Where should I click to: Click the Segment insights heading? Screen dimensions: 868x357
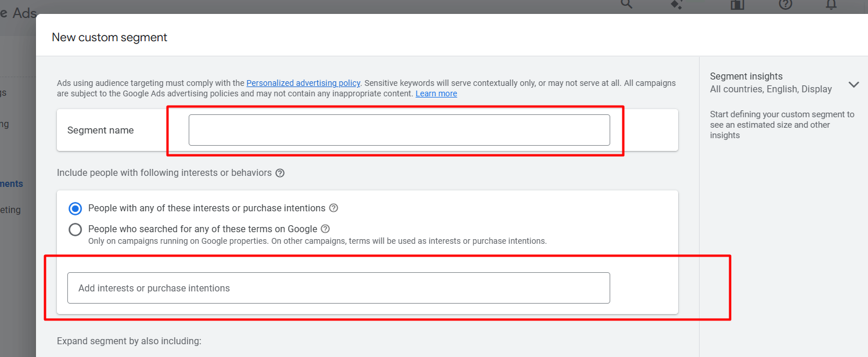click(746, 76)
